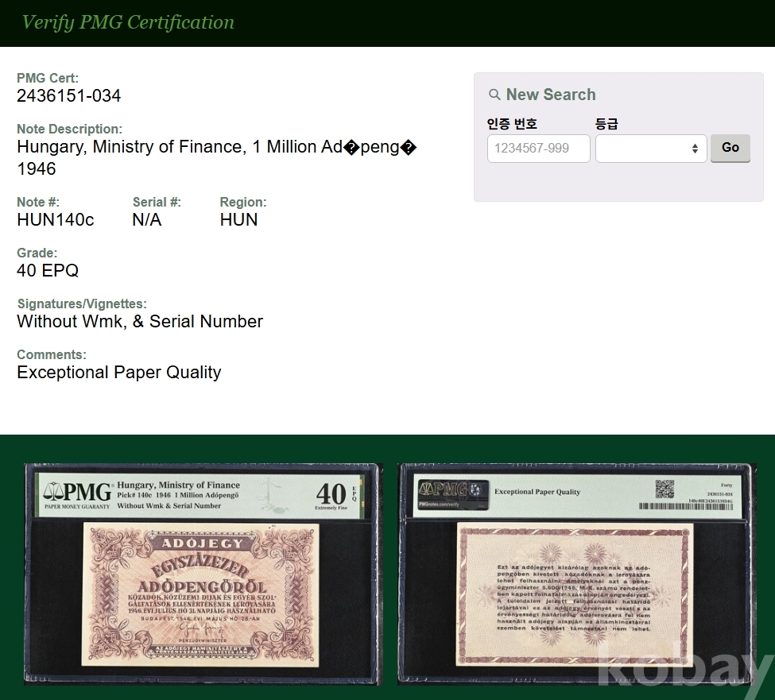Open the back banknote holder image
The height and width of the screenshot is (700, 775).
coord(577,574)
